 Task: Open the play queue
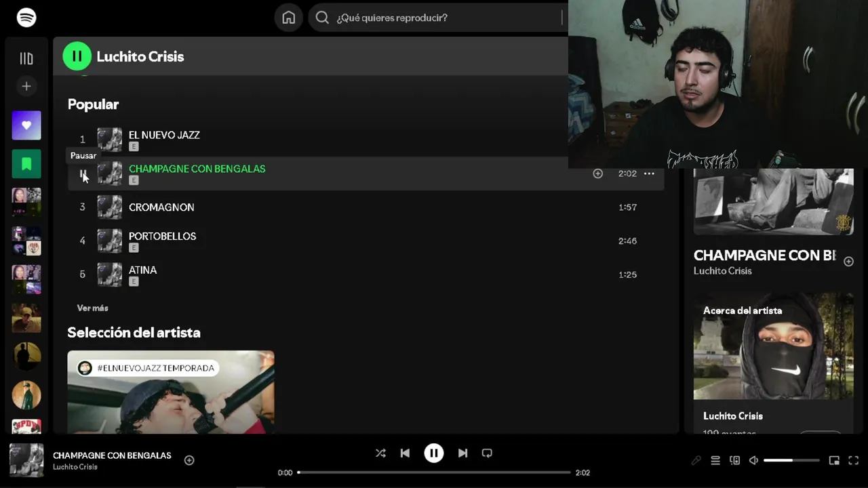(715, 460)
